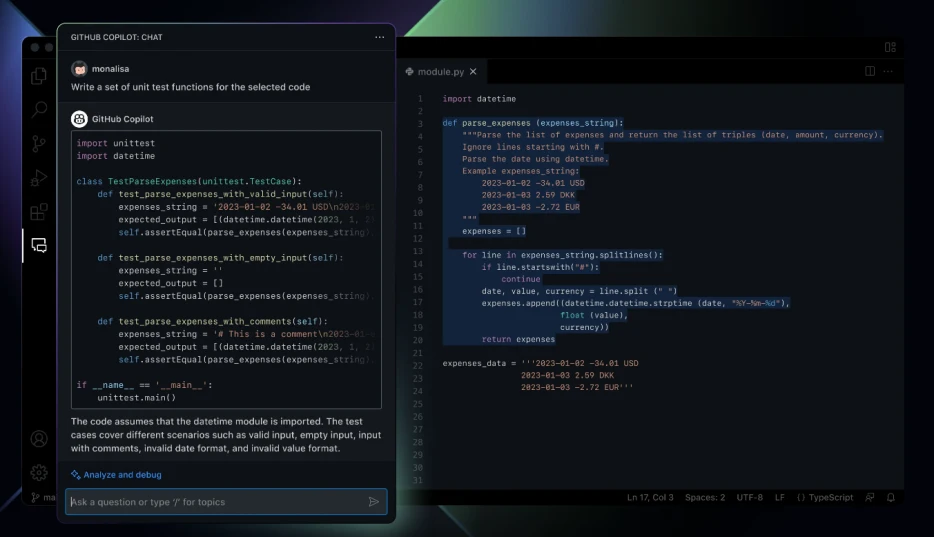
Task: Click the Copilot explanation paragraph text
Action: pyautogui.click(x=226, y=435)
